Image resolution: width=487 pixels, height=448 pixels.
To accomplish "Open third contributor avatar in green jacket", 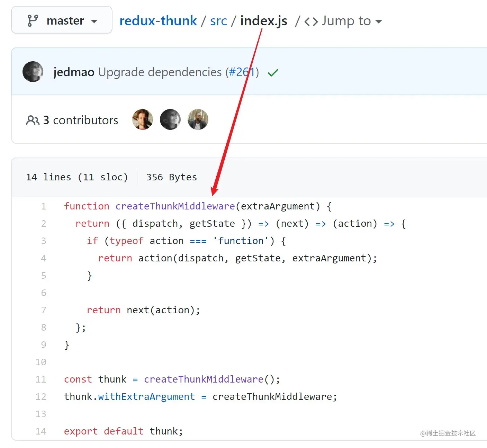I will click(198, 119).
